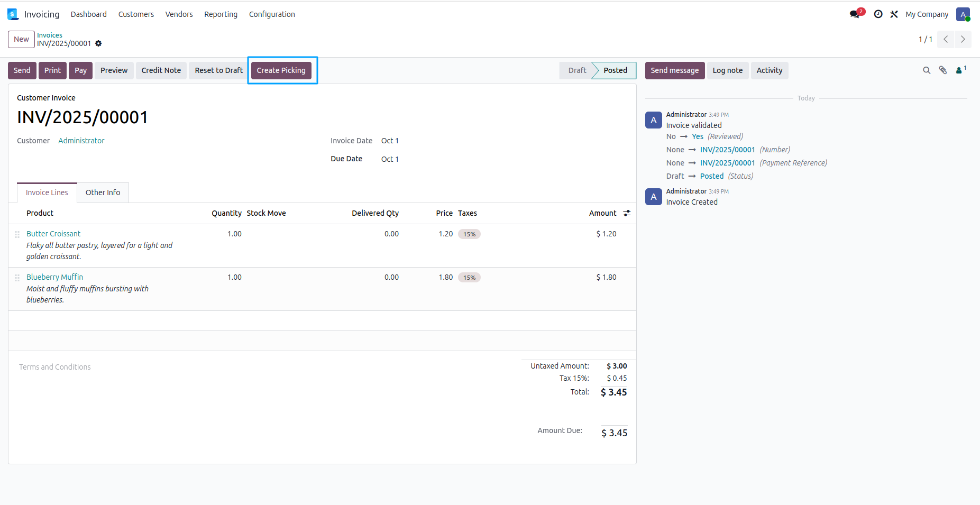Click Administrator avatar on Invoice validated message
Viewport: 980px width, 505px height.
click(654, 120)
